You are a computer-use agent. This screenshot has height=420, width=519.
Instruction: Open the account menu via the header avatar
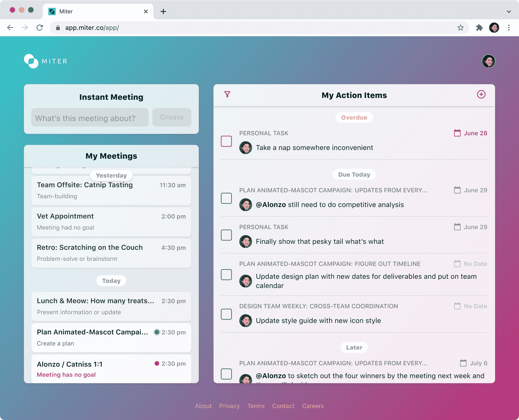pos(488,61)
